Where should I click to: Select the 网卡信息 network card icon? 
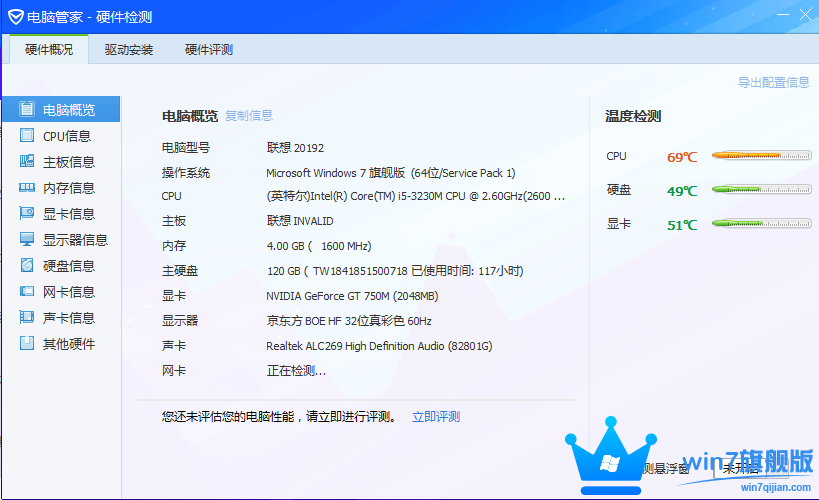27,291
